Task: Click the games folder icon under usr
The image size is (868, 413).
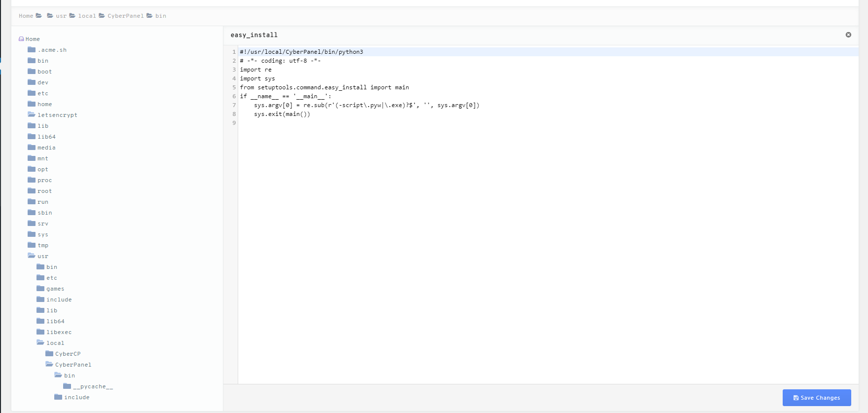Action: pyautogui.click(x=40, y=288)
